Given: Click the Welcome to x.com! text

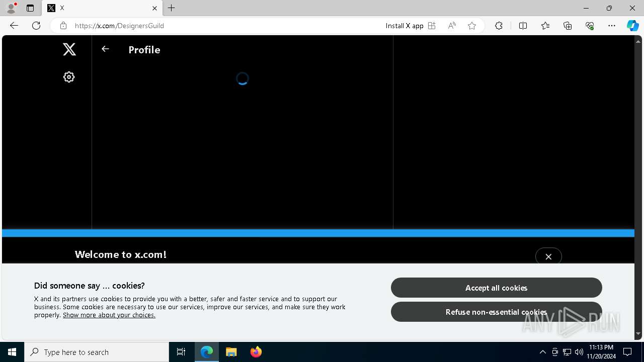Looking at the screenshot, I should click(x=121, y=254).
